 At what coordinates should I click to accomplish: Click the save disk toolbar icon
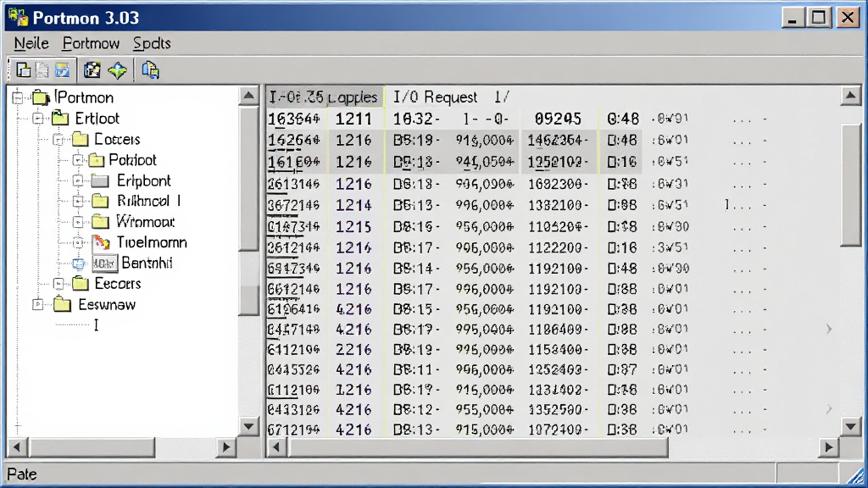[62, 70]
